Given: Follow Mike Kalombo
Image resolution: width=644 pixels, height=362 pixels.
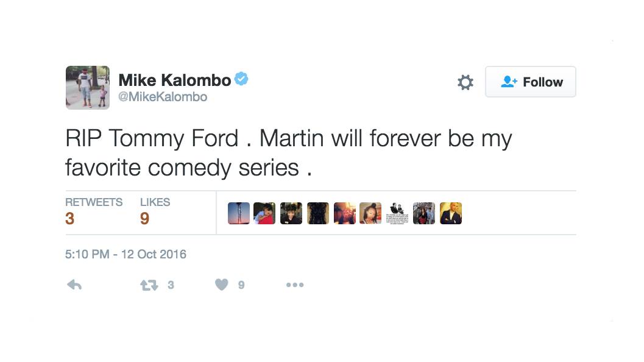Looking at the screenshot, I should click(x=530, y=82).
